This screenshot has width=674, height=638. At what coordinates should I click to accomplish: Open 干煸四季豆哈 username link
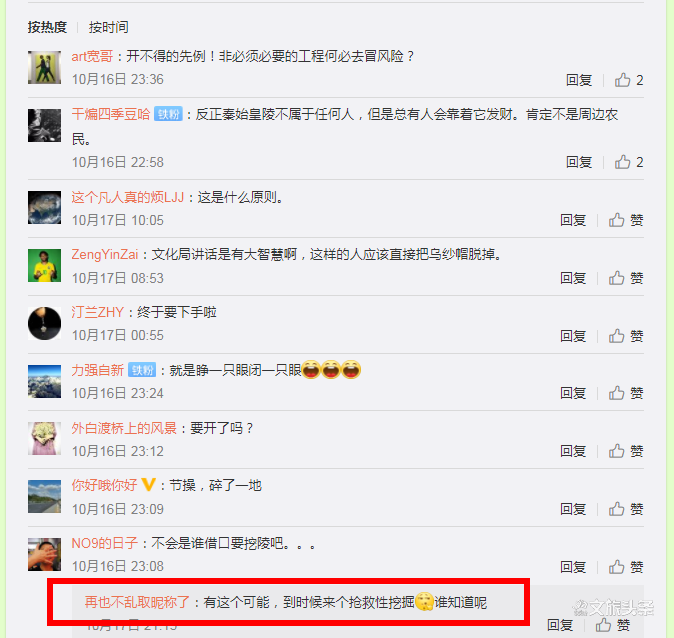click(110, 114)
